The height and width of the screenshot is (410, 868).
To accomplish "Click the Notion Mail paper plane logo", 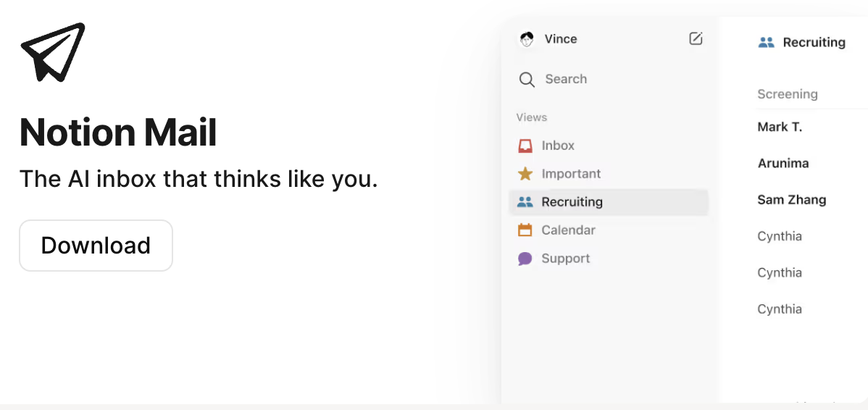I will [x=53, y=51].
